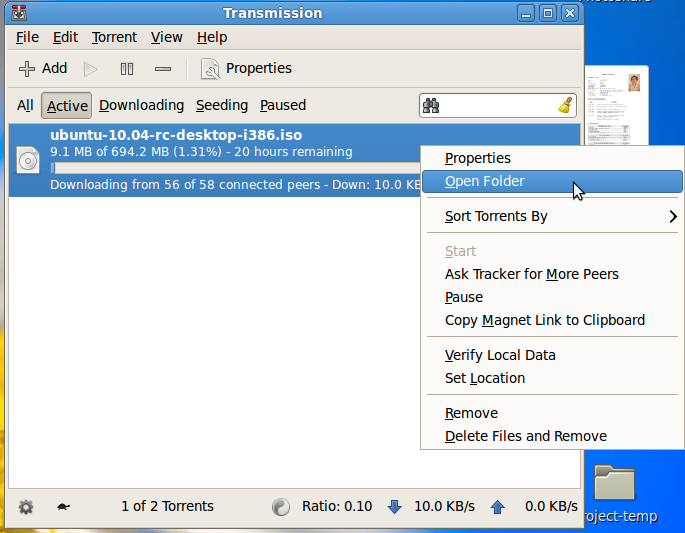
Task: Click the Remove torrent minus icon
Action: click(x=163, y=69)
